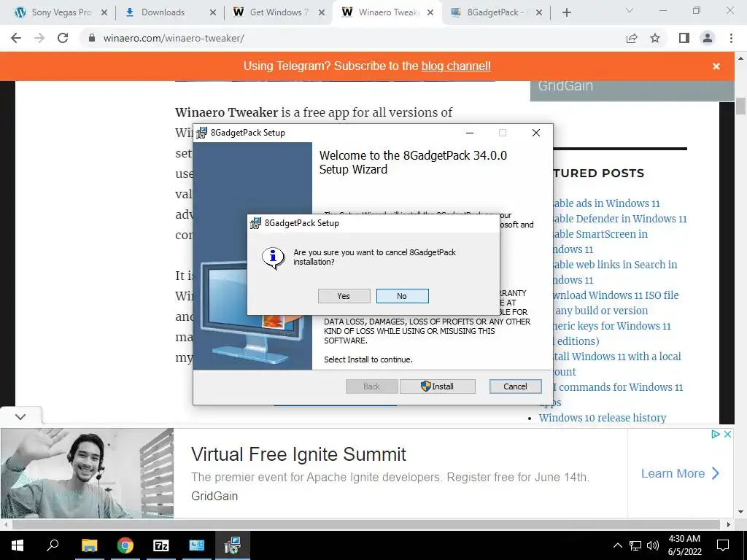Click the disabled Back button in the setup wizard
The width and height of the screenshot is (747, 560).
(371, 386)
